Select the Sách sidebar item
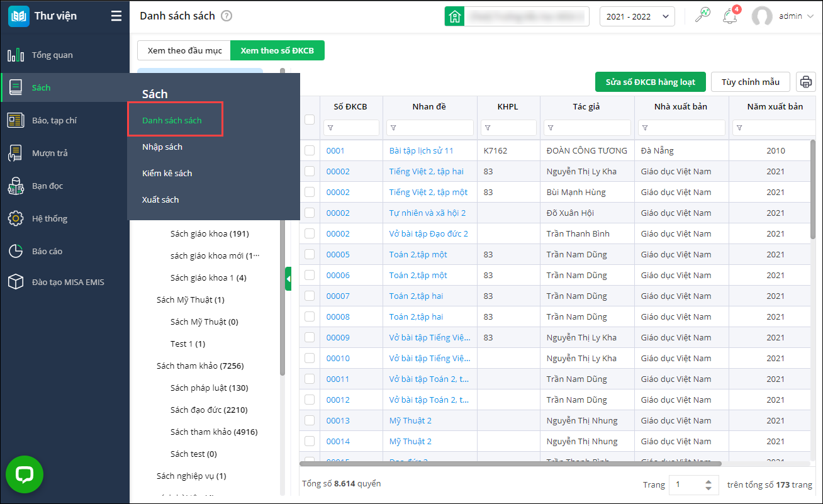The height and width of the screenshot is (504, 823). click(65, 87)
